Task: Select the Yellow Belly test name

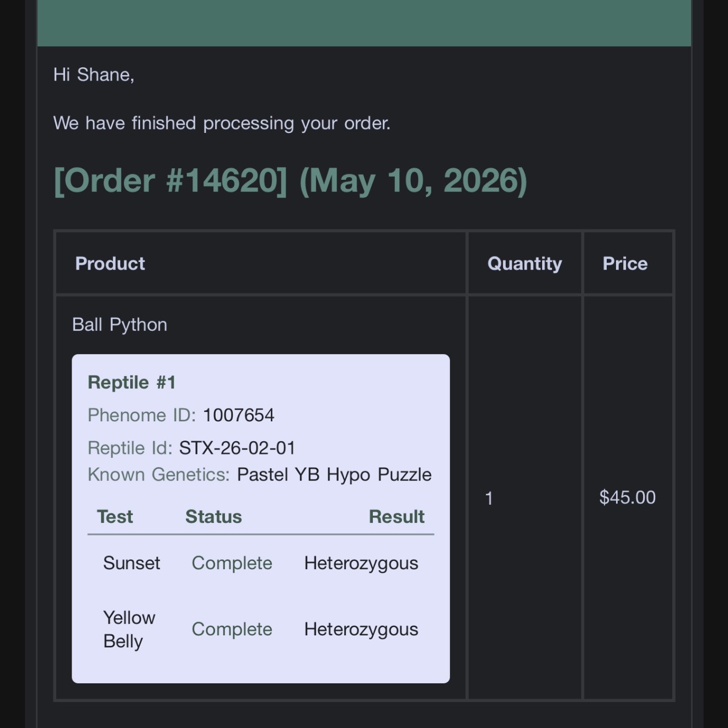Action: coord(129,629)
